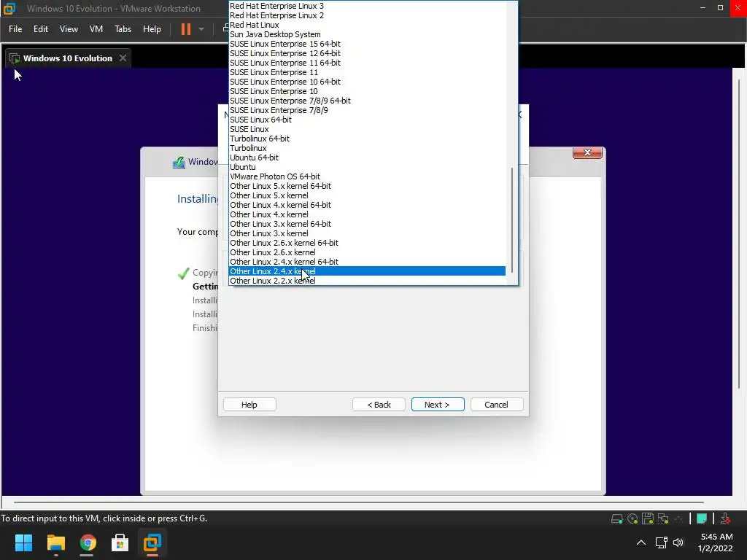This screenshot has height=560, width=747.
Task: Click the teal message log note icon
Action: click(x=701, y=518)
